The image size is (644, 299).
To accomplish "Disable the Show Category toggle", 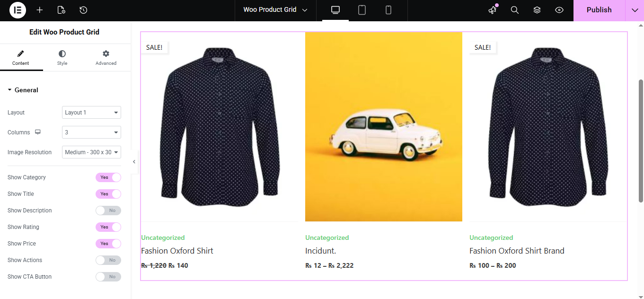I will 108,177.
